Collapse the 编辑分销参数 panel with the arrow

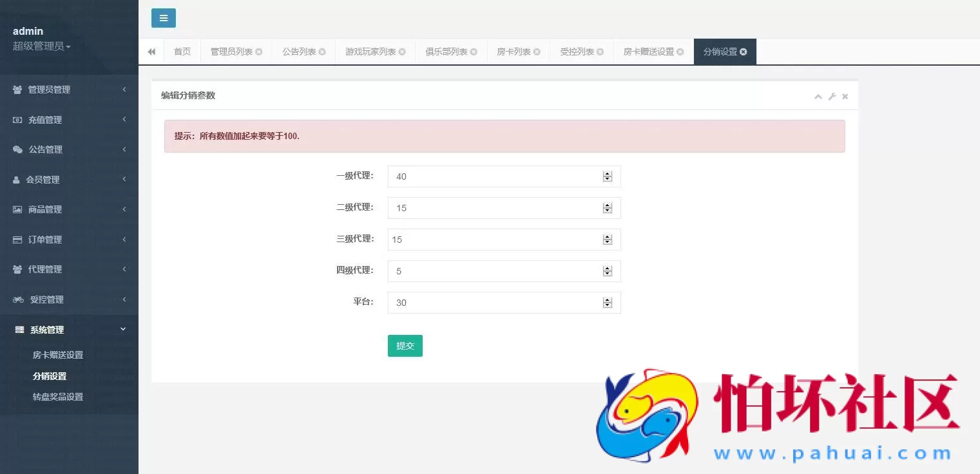tap(818, 95)
